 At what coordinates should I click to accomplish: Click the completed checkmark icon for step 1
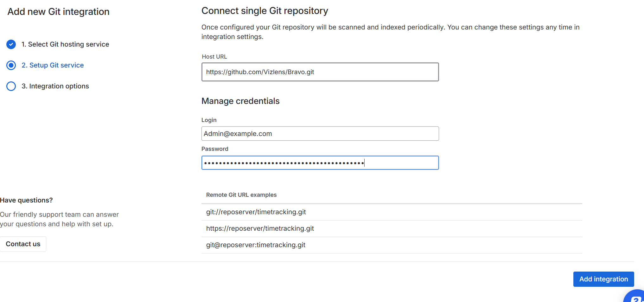tap(11, 44)
